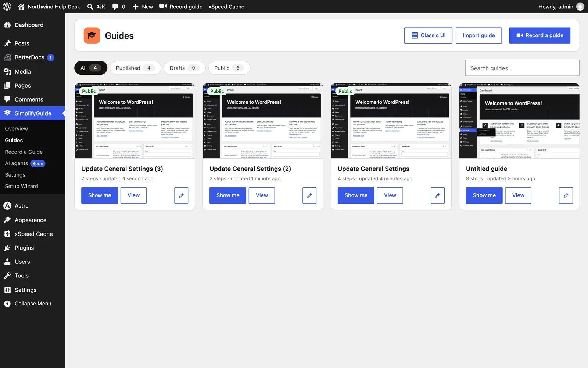588x368 pixels.
Task: Open the search icon in admin bar
Action: tap(90, 7)
